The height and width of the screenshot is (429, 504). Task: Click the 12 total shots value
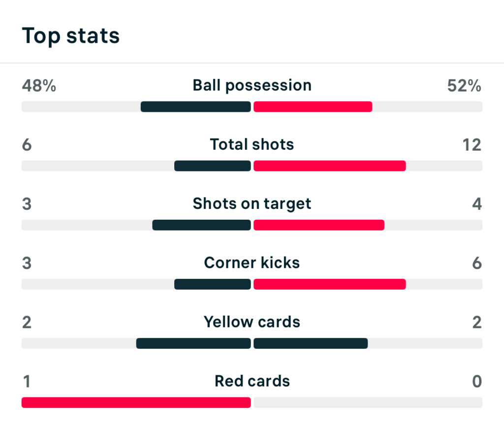(x=472, y=145)
